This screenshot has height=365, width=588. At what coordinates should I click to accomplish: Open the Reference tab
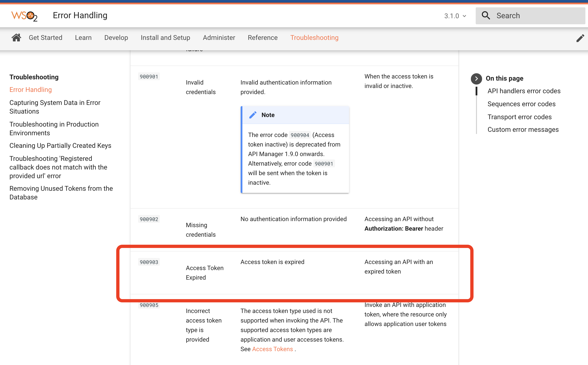point(263,38)
